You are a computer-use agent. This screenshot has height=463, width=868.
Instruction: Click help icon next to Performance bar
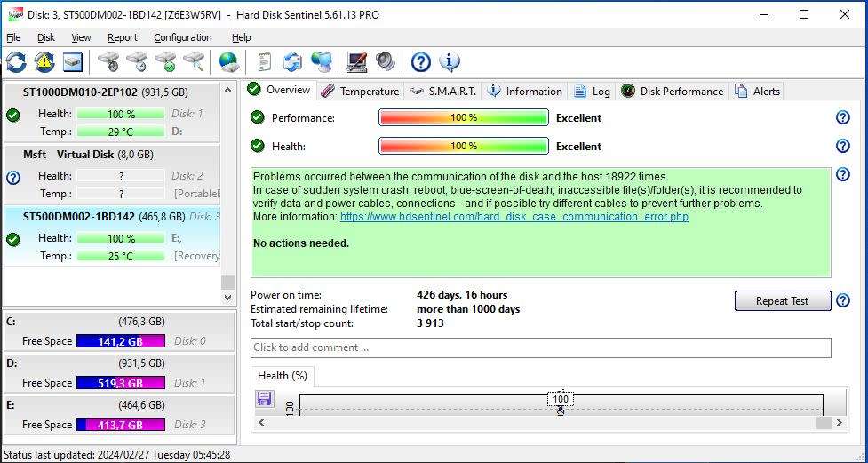tap(842, 117)
